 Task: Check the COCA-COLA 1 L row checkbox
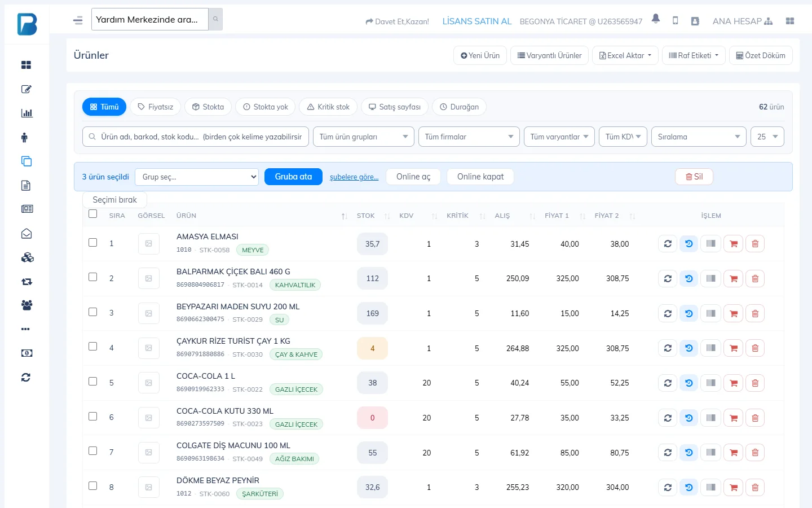click(x=93, y=381)
